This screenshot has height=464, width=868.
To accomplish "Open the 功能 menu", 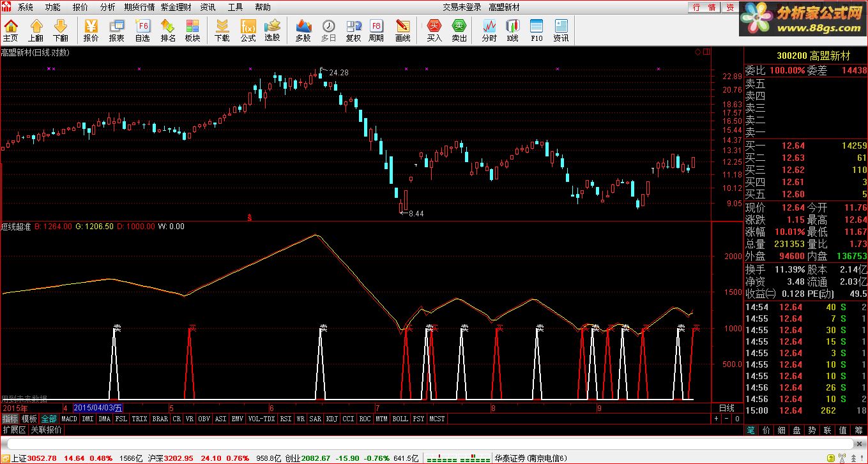I will (x=53, y=7).
